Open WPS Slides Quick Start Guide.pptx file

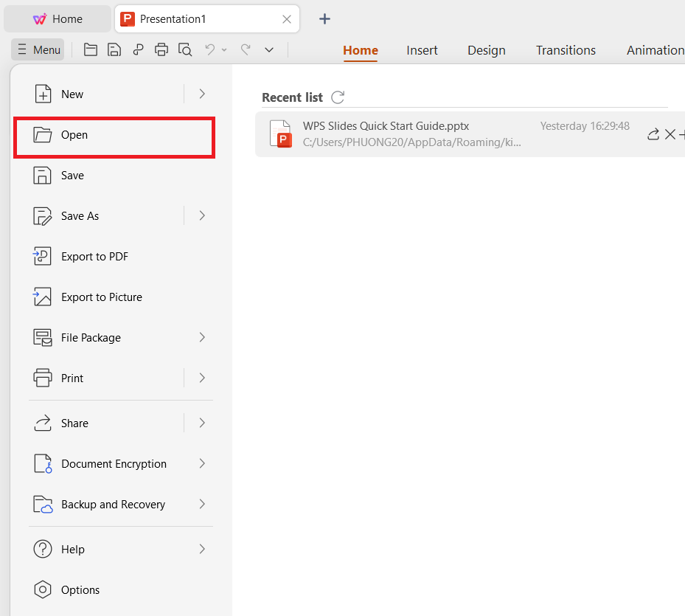pyautogui.click(x=386, y=126)
